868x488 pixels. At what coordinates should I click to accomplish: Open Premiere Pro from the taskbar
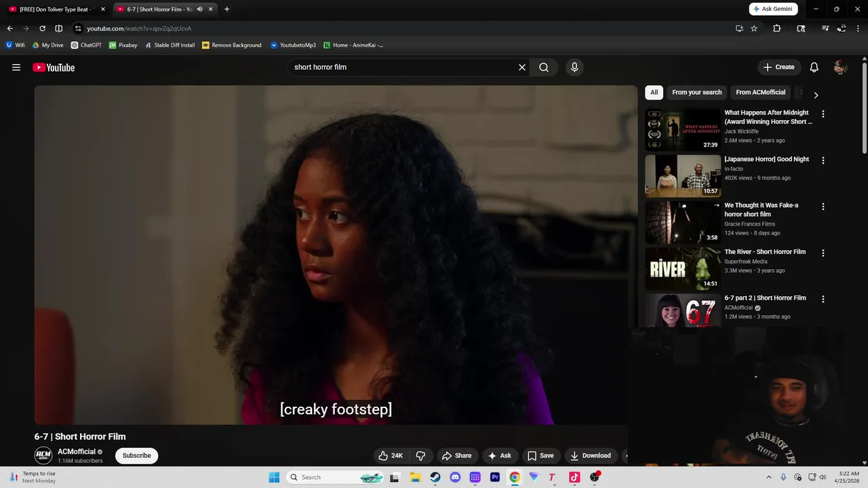(x=495, y=477)
